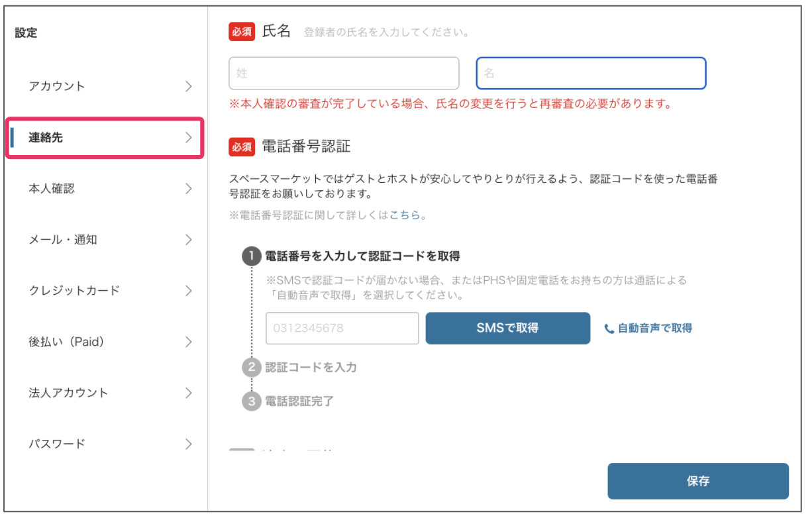Viewport: 812px width, 518px height.
Task: Click the 自動音声で取得 link
Action: [654, 328]
